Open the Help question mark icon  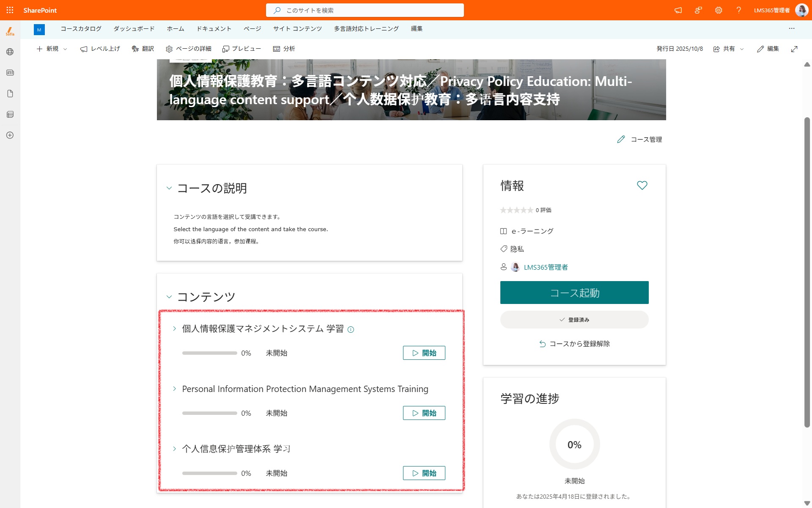pos(738,10)
